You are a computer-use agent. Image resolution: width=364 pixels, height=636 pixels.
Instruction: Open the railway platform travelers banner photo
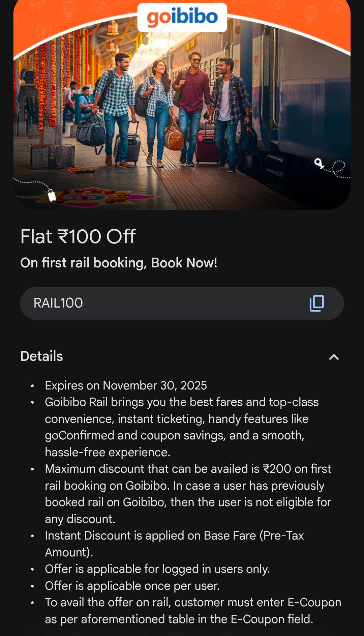pos(182,111)
